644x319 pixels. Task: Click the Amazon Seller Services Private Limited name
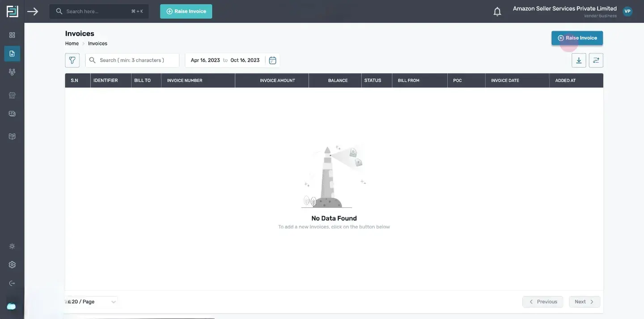[x=565, y=8]
